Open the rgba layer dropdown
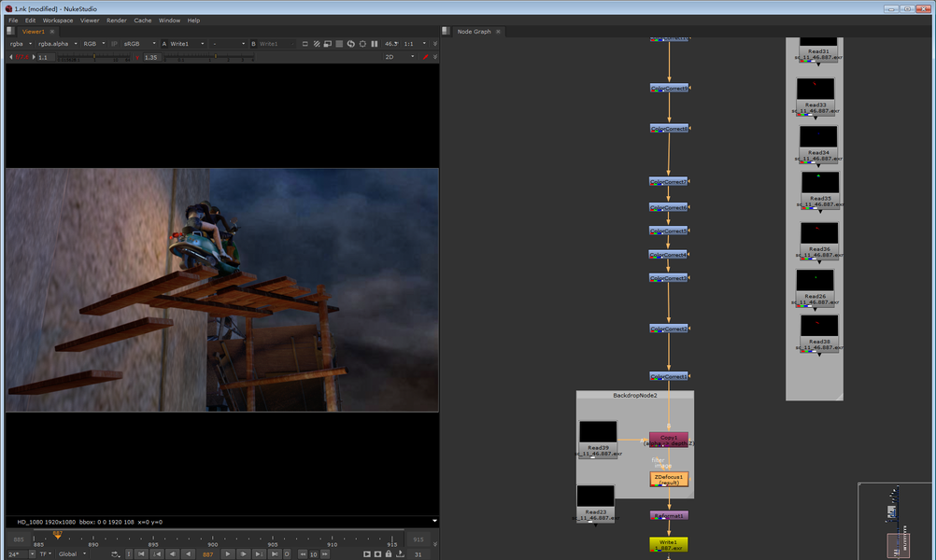Screen dimensions: 936x560 click(x=21, y=44)
